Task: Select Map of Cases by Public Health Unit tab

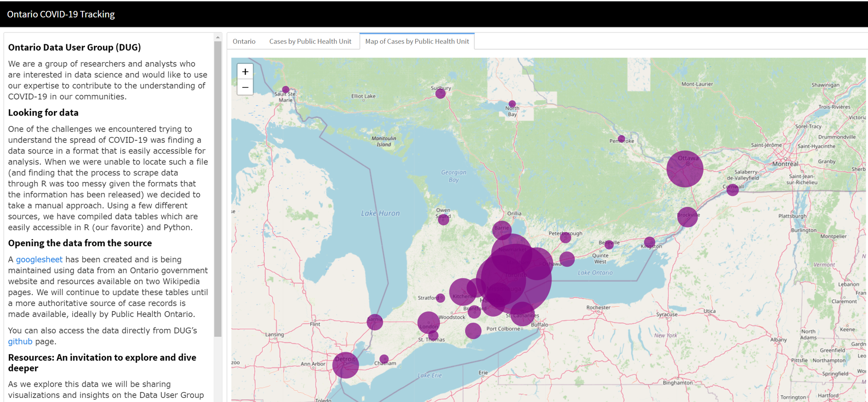Action: click(417, 41)
